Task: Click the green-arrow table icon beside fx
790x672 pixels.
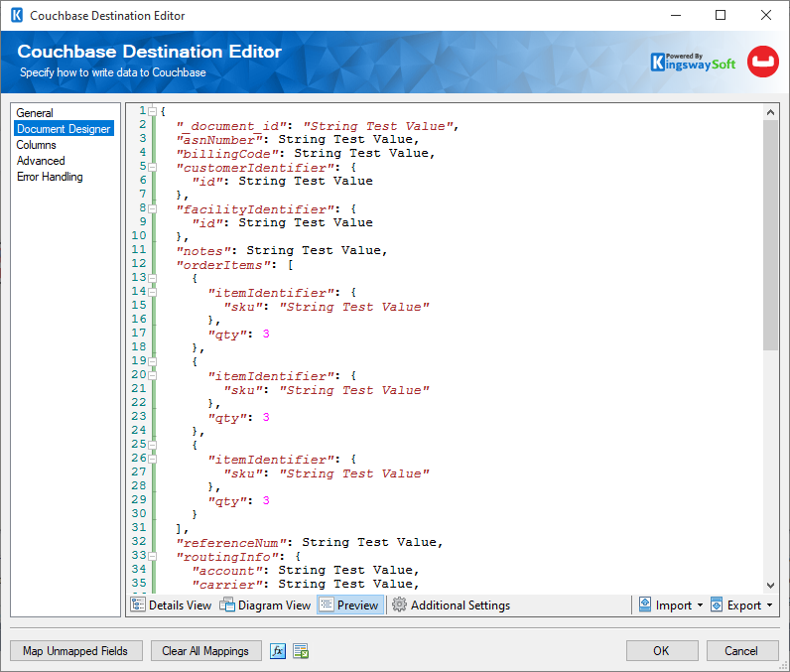Action: [x=301, y=651]
